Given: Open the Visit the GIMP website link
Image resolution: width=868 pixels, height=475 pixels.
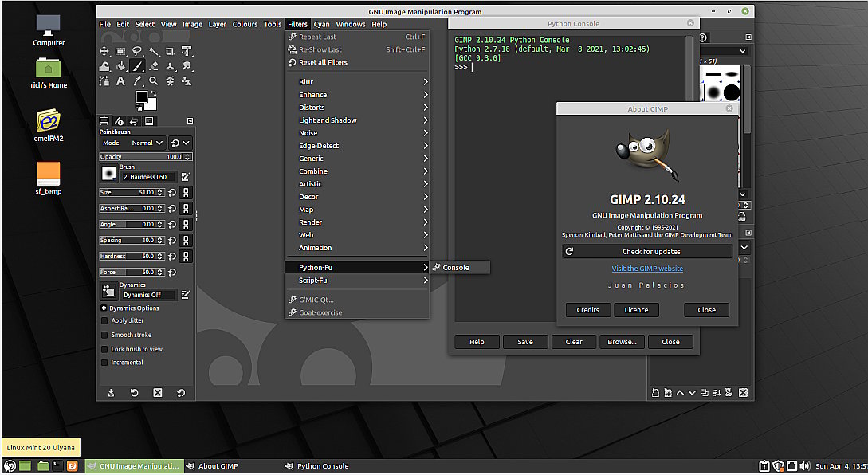Looking at the screenshot, I should 647,269.
